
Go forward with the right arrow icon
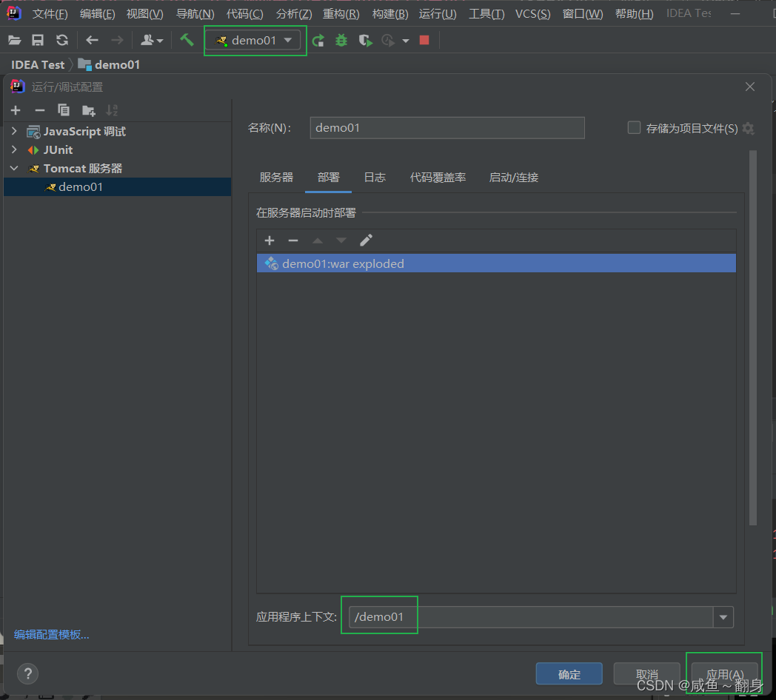[117, 40]
